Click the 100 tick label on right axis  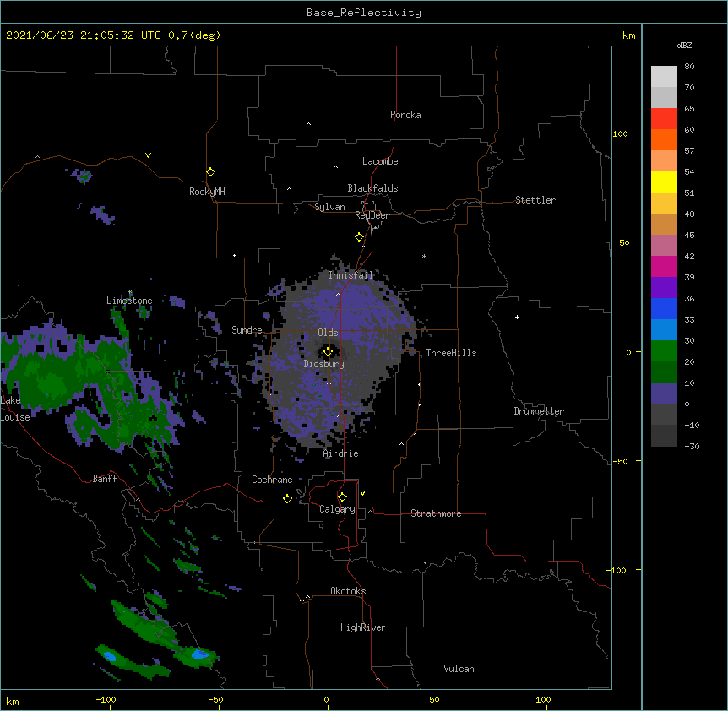[x=620, y=133]
